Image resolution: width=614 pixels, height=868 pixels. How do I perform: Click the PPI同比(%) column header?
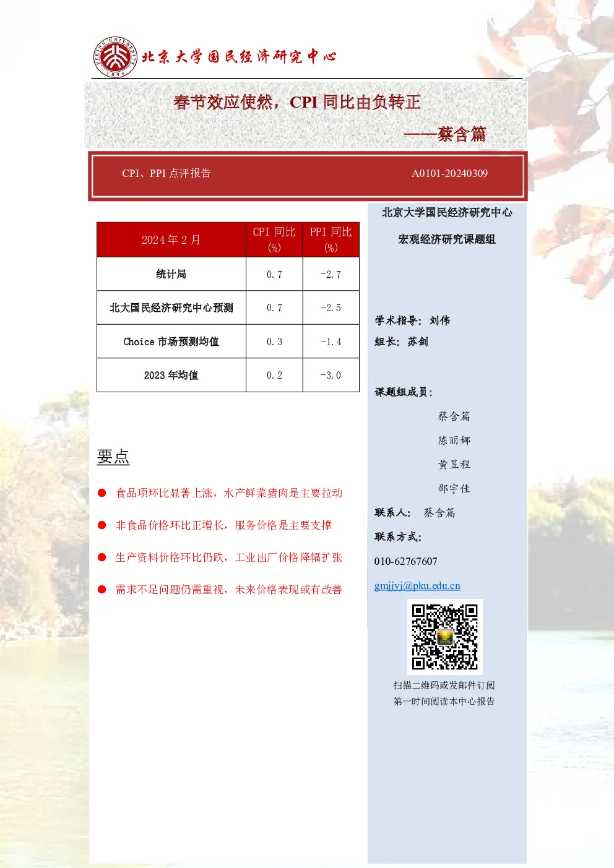click(331, 239)
